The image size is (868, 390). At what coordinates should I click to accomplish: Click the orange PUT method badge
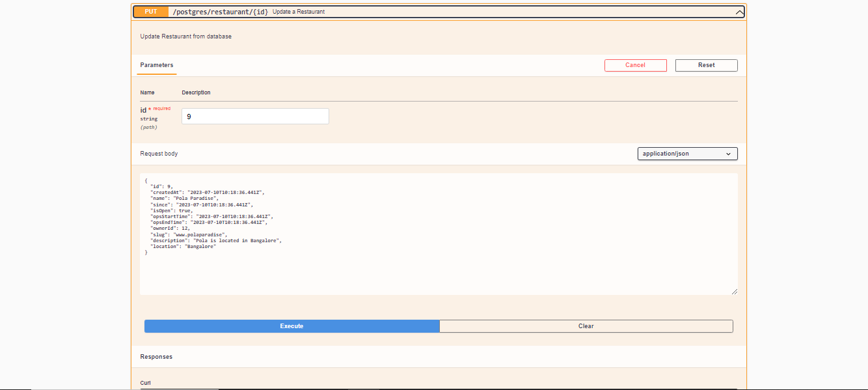150,11
